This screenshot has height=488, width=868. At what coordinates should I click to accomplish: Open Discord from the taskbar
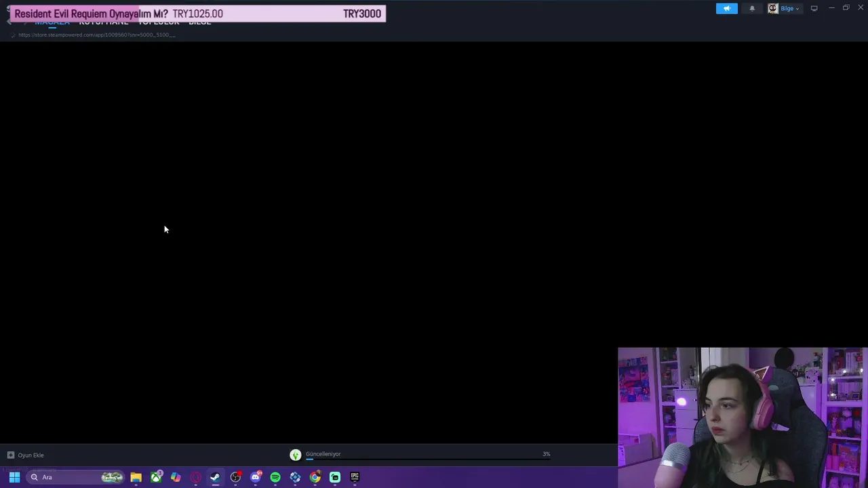point(256,477)
